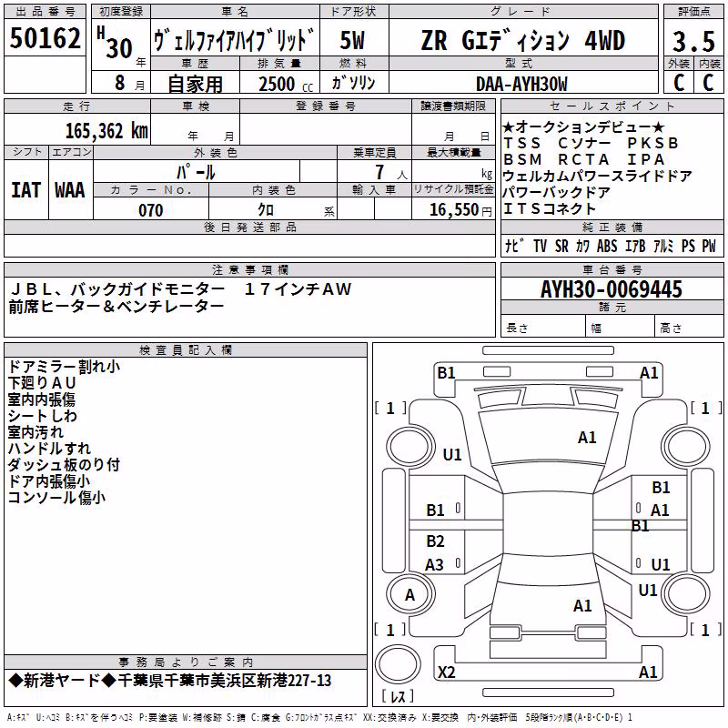Select the evaluation score 3.5

[x=693, y=41]
